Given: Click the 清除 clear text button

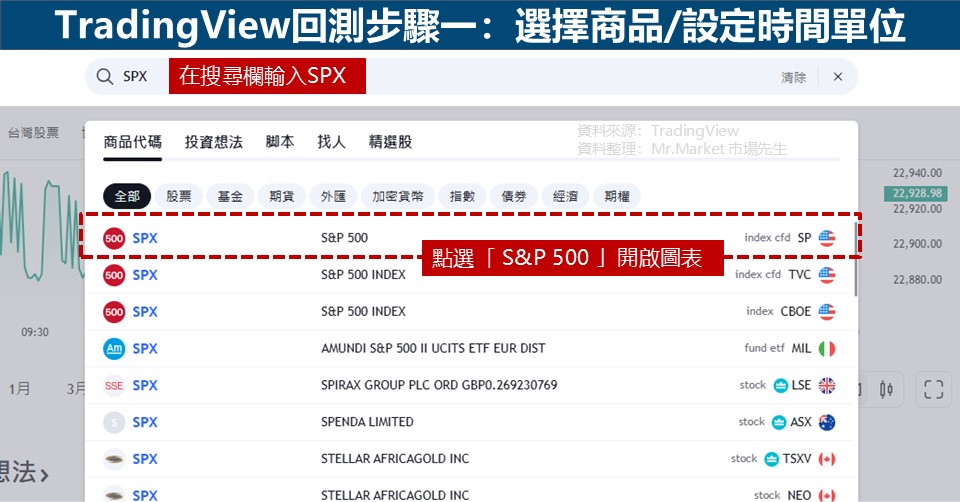Looking at the screenshot, I should 793,77.
